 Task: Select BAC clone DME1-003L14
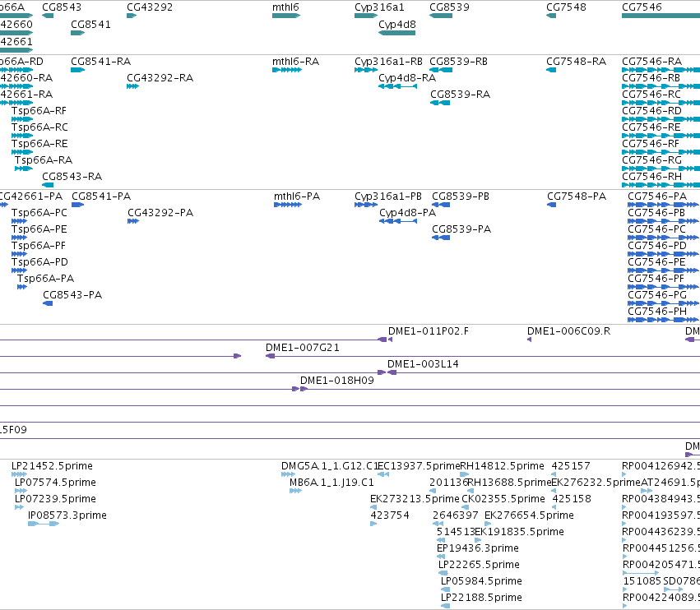(423, 364)
